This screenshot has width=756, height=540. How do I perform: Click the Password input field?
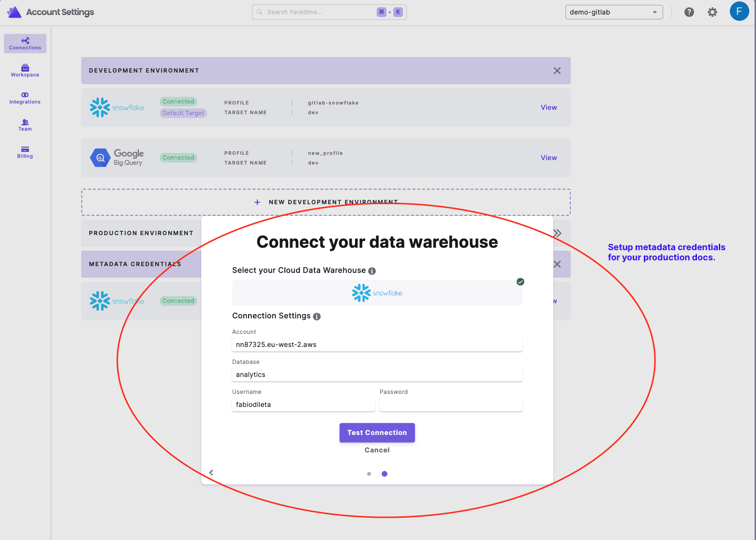click(451, 405)
